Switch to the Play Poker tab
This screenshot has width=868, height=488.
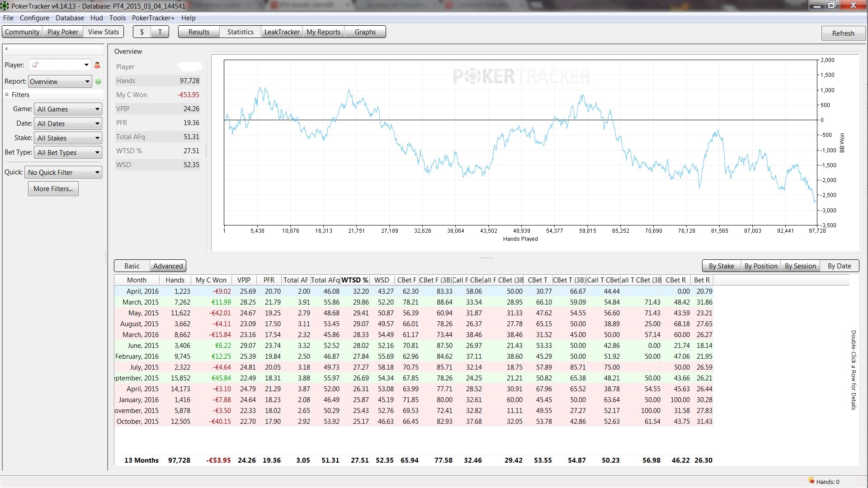pos(63,32)
